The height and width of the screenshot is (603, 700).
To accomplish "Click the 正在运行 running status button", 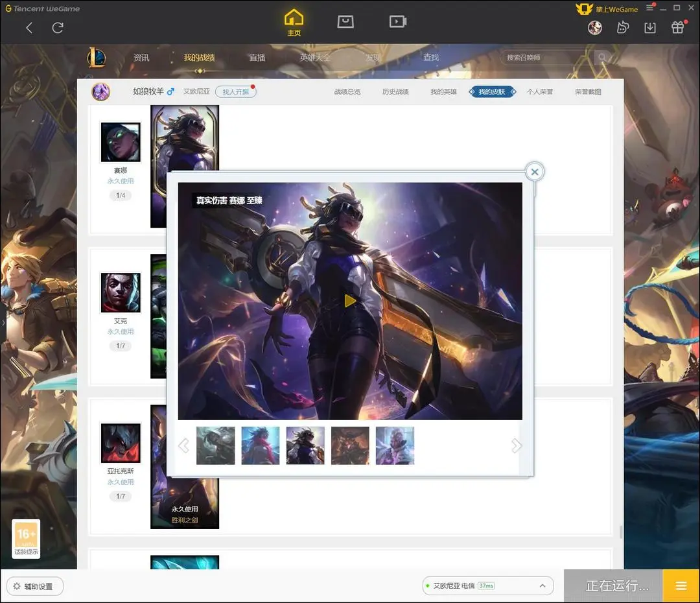I will point(613,585).
